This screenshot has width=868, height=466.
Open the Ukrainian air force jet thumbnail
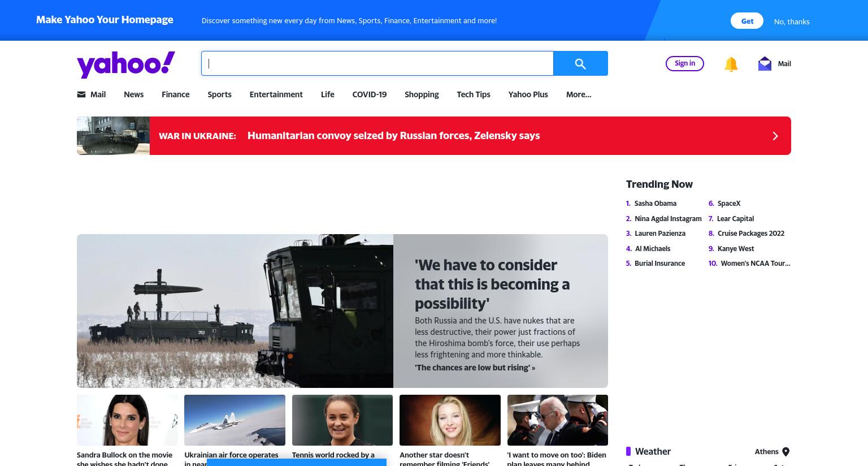[x=235, y=420]
